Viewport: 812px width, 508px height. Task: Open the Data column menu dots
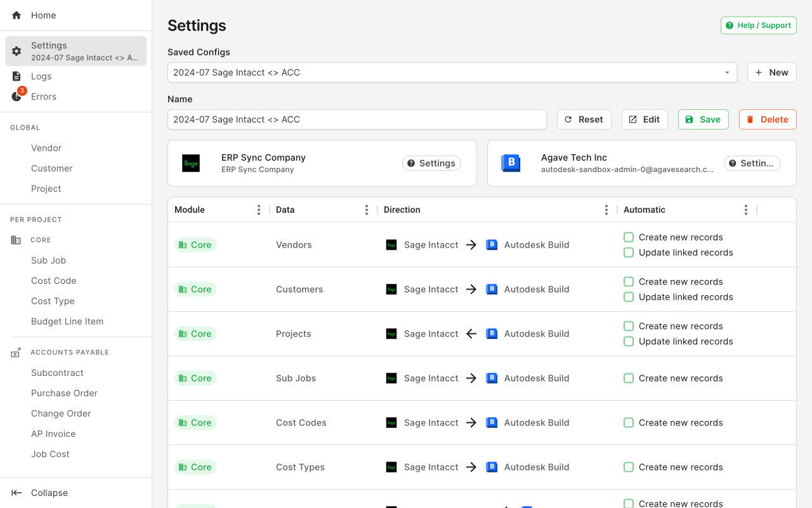coord(366,210)
